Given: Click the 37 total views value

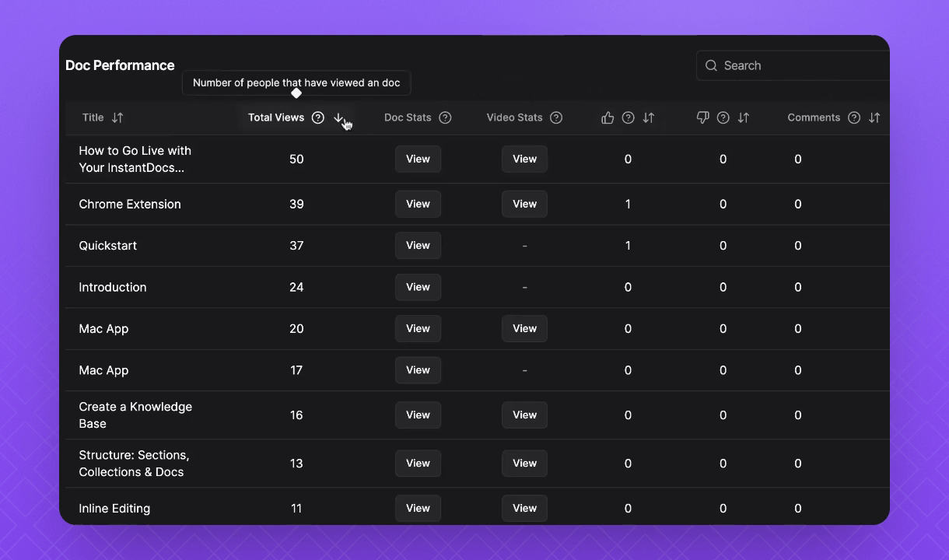Looking at the screenshot, I should click(296, 245).
